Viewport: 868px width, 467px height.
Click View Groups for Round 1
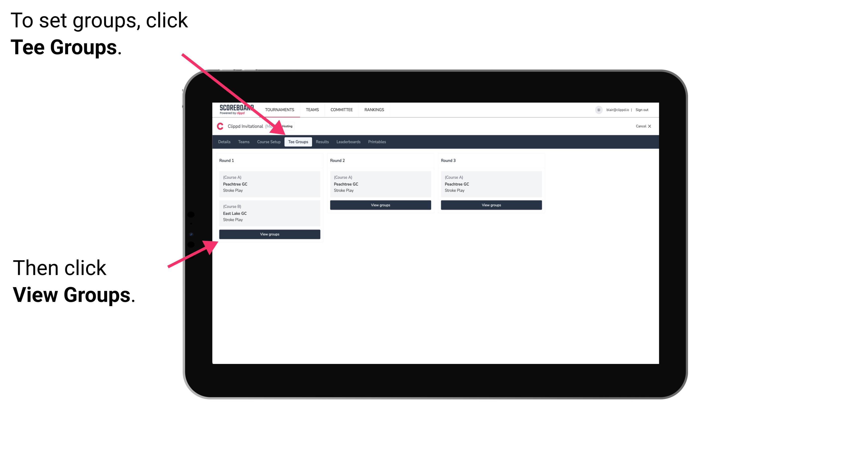[x=270, y=234]
